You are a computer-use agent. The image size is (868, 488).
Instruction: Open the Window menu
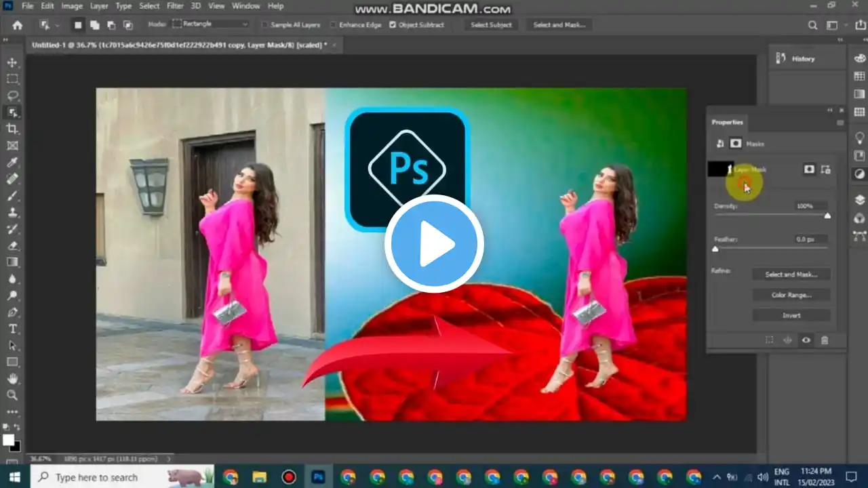(246, 6)
